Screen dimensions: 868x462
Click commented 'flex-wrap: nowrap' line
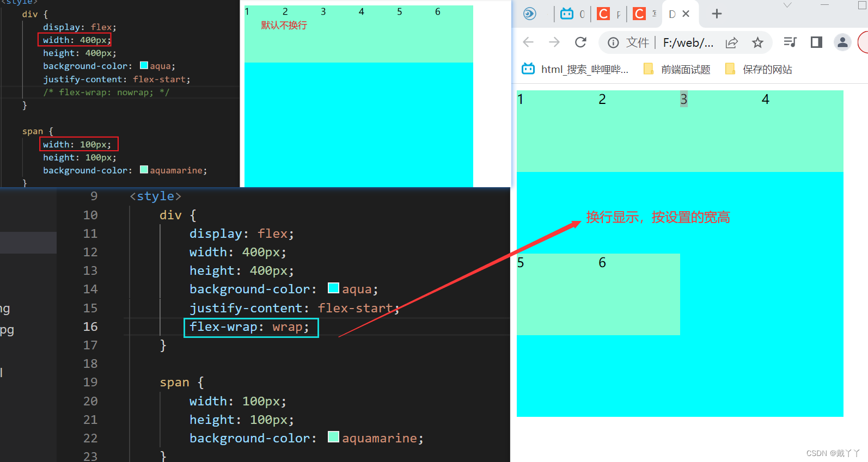click(106, 92)
